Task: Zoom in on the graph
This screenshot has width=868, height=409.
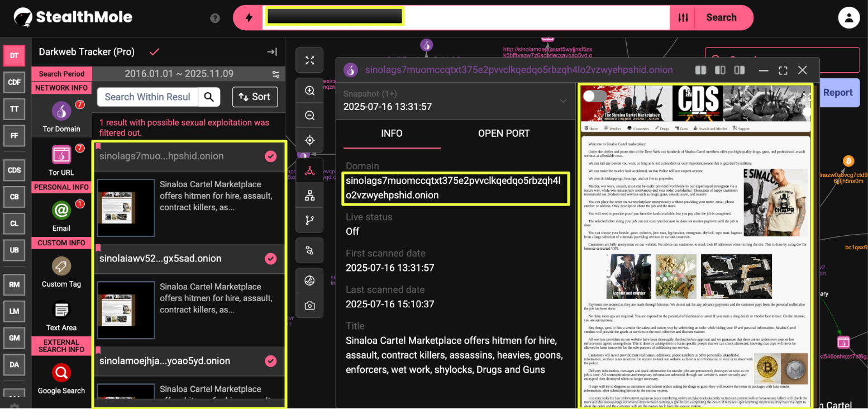Action: click(x=309, y=91)
